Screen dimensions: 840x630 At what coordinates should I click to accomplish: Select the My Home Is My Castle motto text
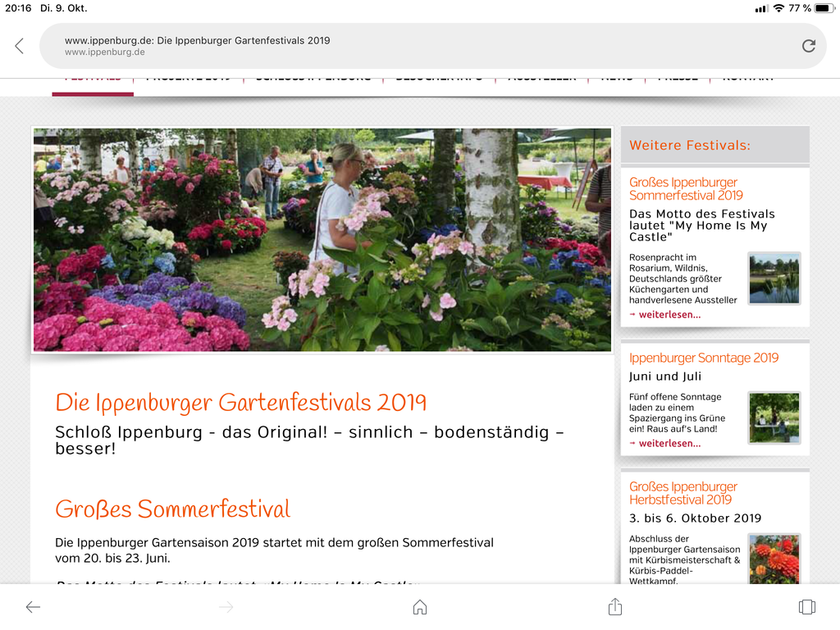702,226
